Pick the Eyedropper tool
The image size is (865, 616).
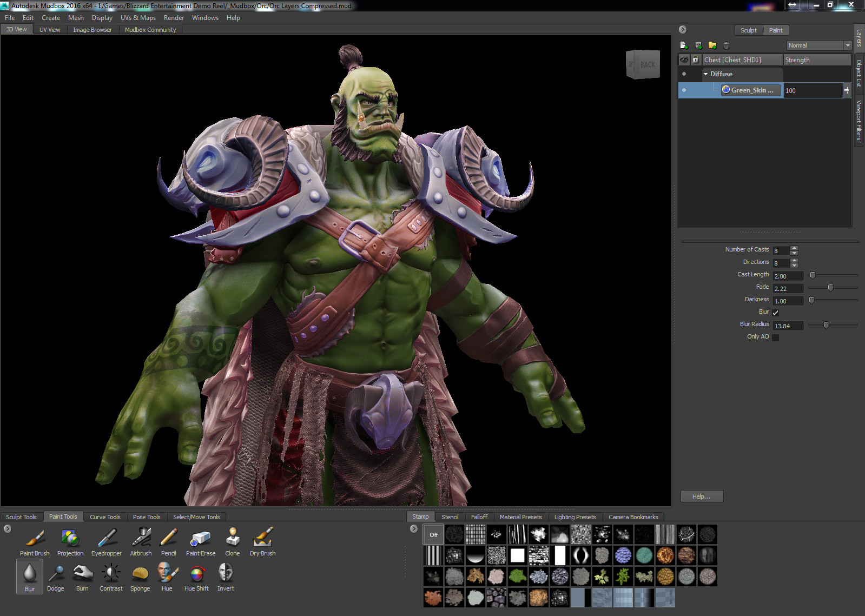107,541
